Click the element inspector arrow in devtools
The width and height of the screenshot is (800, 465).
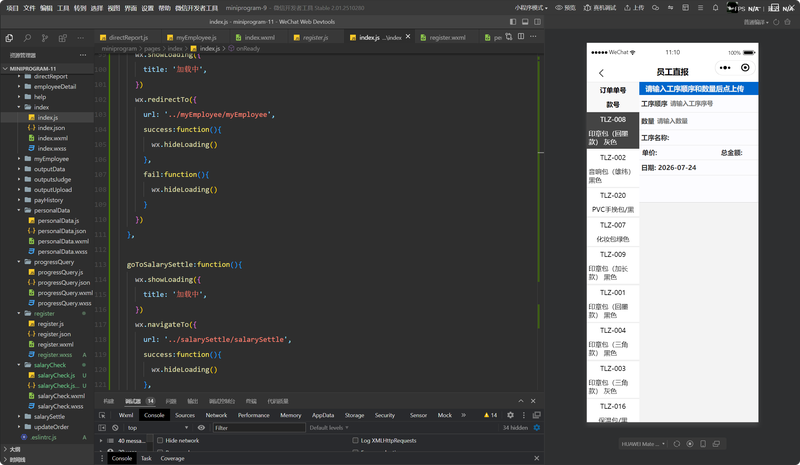[102, 415]
